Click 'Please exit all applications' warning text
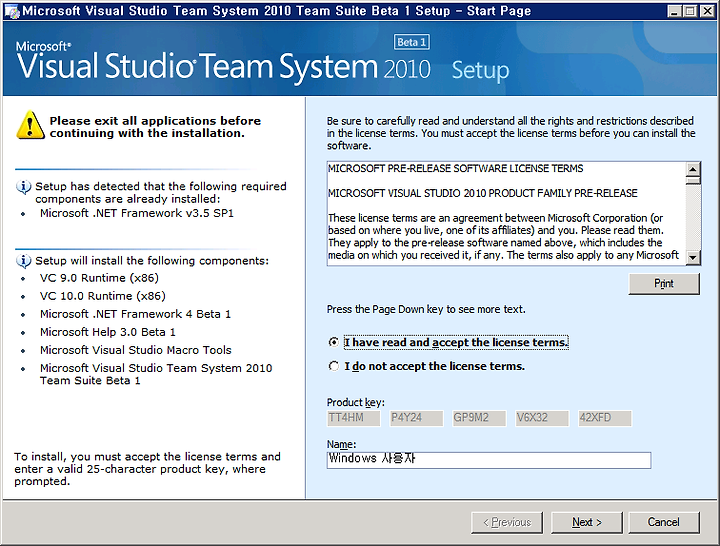 (155, 127)
